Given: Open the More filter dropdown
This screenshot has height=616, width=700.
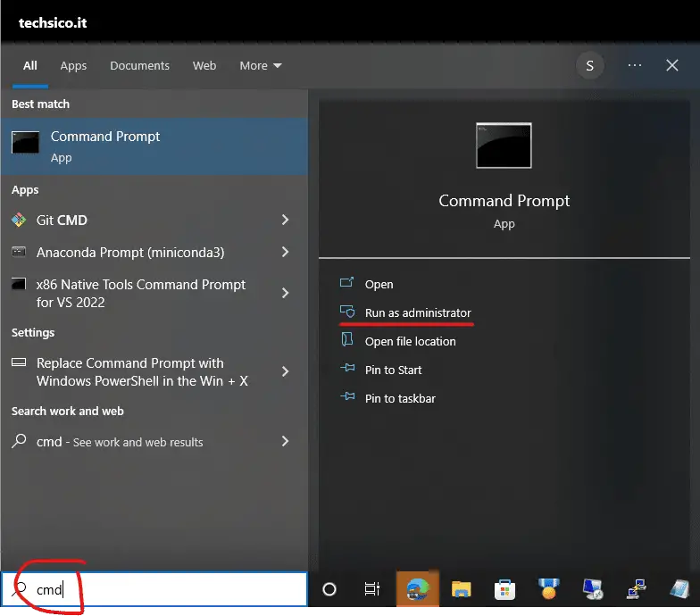Looking at the screenshot, I should [261, 66].
